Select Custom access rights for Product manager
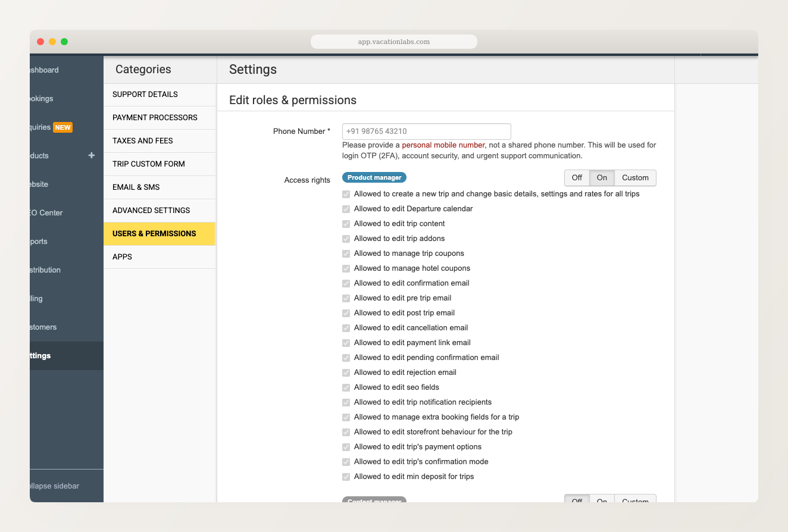The width and height of the screenshot is (788, 532). click(634, 177)
